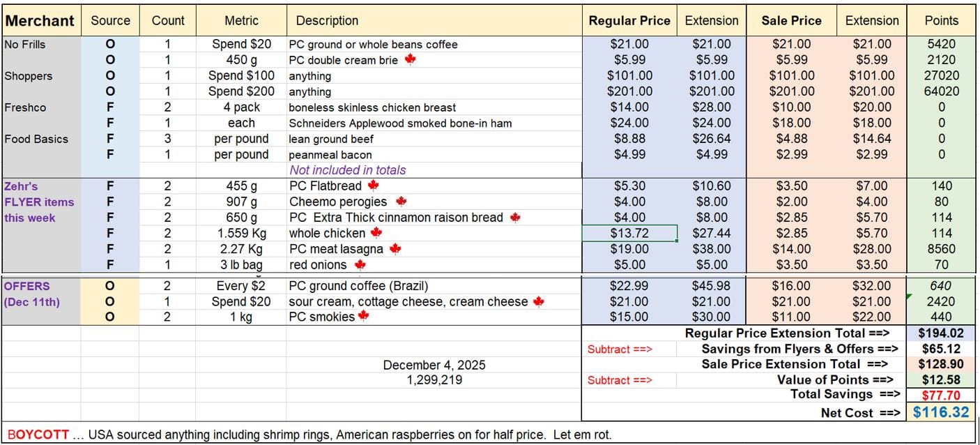Select maple leaf icon next to red onions
The width and height of the screenshot is (980, 445).
coord(360,264)
